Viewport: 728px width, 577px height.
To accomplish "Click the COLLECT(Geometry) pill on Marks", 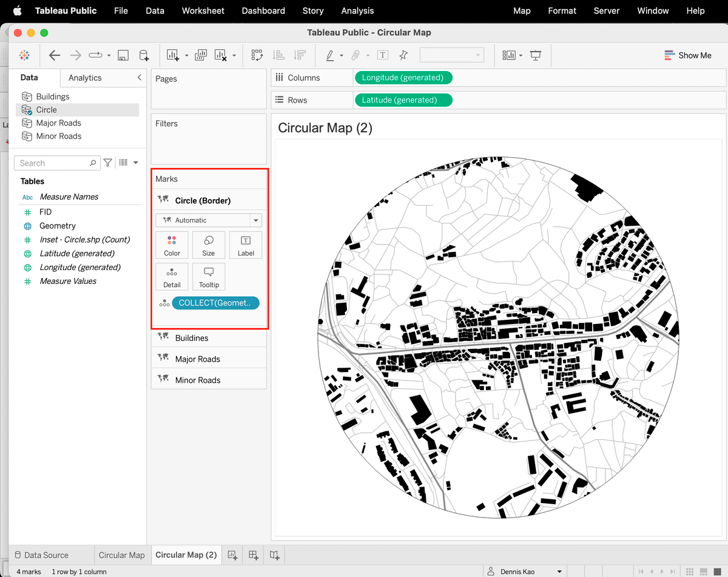I will (x=215, y=303).
